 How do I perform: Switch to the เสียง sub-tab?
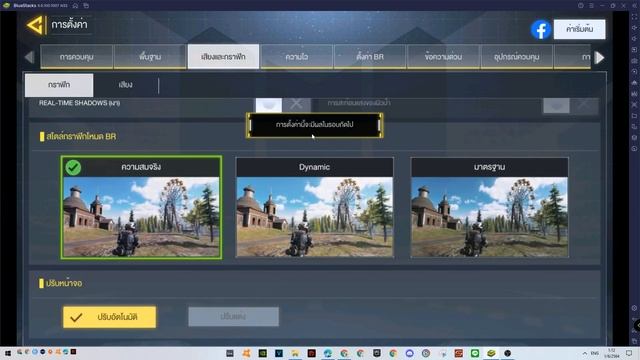(x=125, y=85)
